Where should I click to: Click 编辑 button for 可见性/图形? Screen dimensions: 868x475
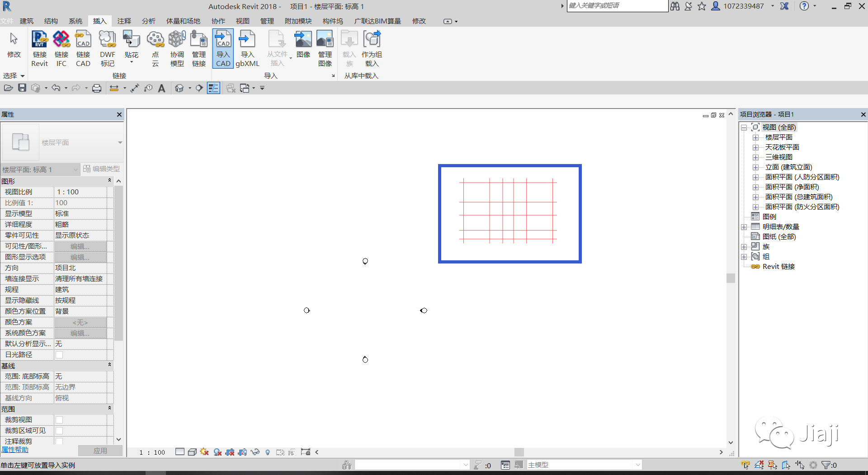(x=80, y=246)
